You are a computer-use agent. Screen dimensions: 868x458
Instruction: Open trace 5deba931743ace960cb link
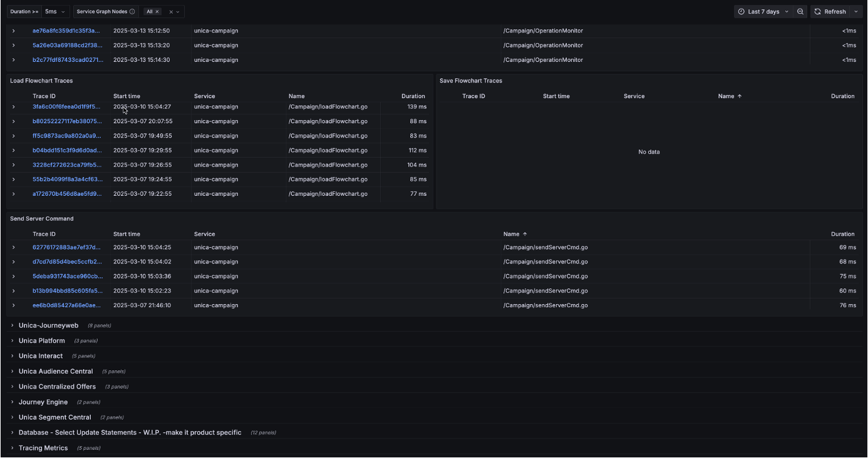[x=67, y=276]
